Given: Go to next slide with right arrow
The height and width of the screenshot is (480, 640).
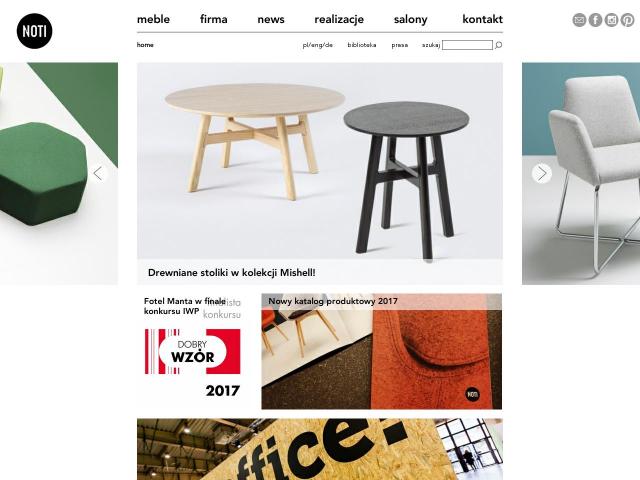Looking at the screenshot, I should [x=542, y=173].
